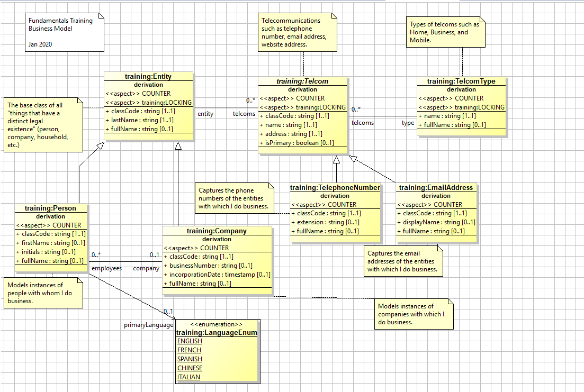The image size is (584, 392).
Task: Select the note about types of telcoms
Action: click(446, 32)
